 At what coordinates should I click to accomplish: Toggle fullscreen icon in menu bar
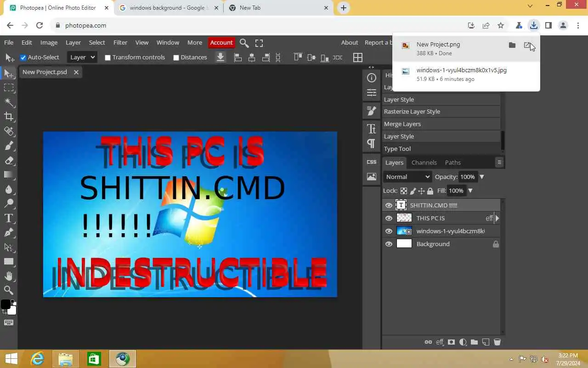(259, 43)
